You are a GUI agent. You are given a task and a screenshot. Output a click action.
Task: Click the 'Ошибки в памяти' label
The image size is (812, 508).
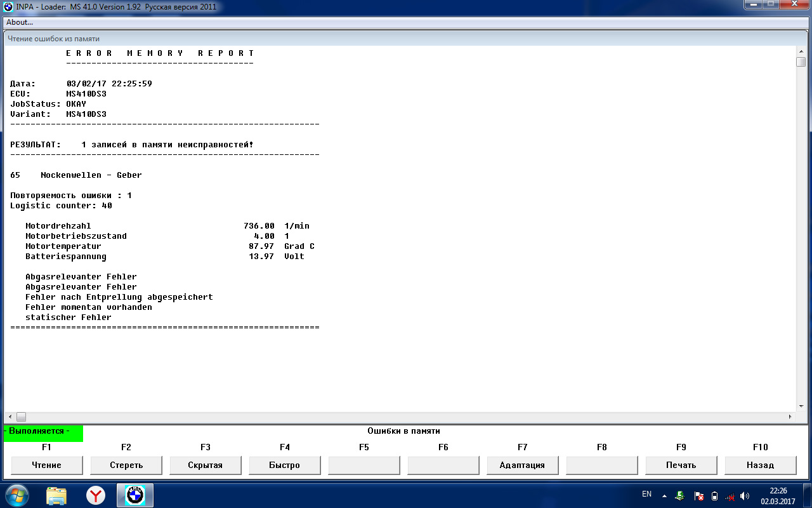click(x=403, y=431)
